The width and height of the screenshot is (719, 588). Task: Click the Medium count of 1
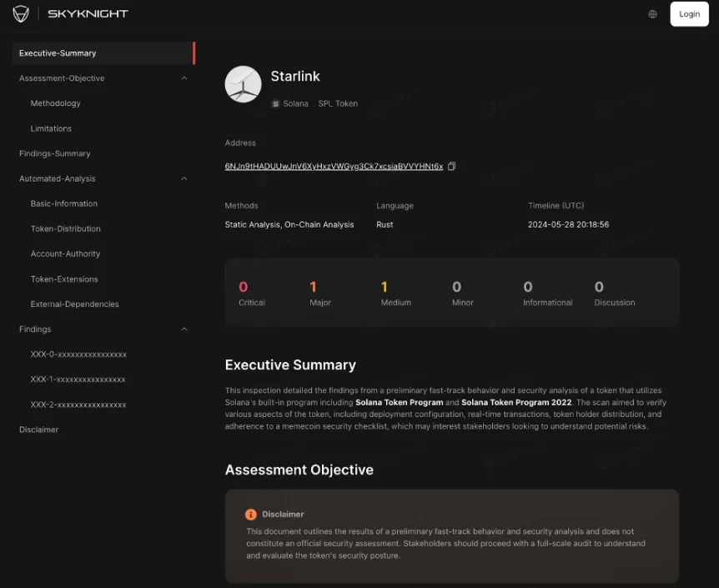(x=385, y=287)
